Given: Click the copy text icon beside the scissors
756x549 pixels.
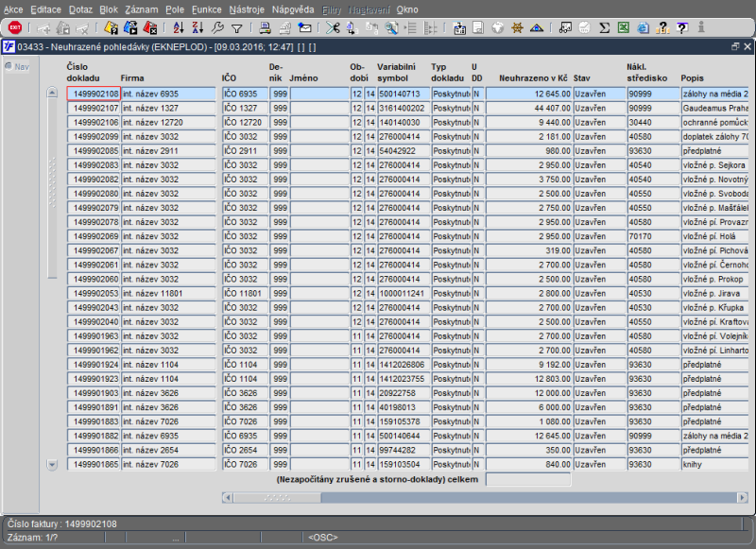Looking at the screenshot, I should click(352, 28).
